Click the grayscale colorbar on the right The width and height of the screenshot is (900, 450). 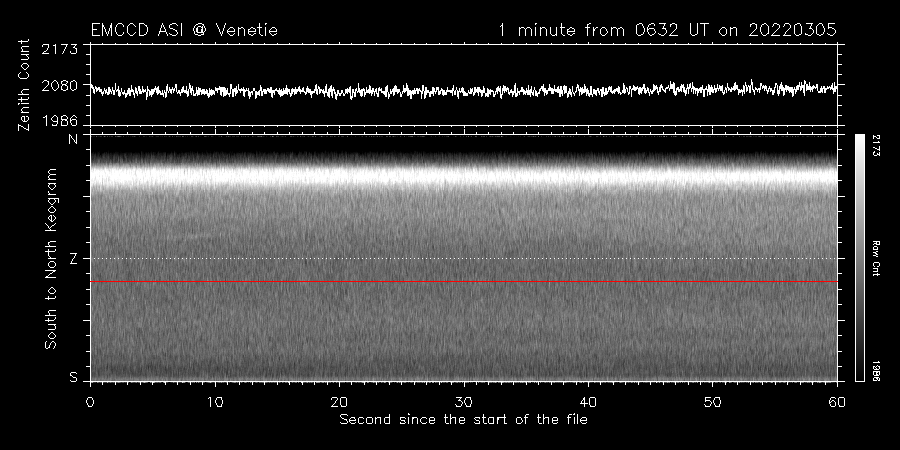coord(859,258)
